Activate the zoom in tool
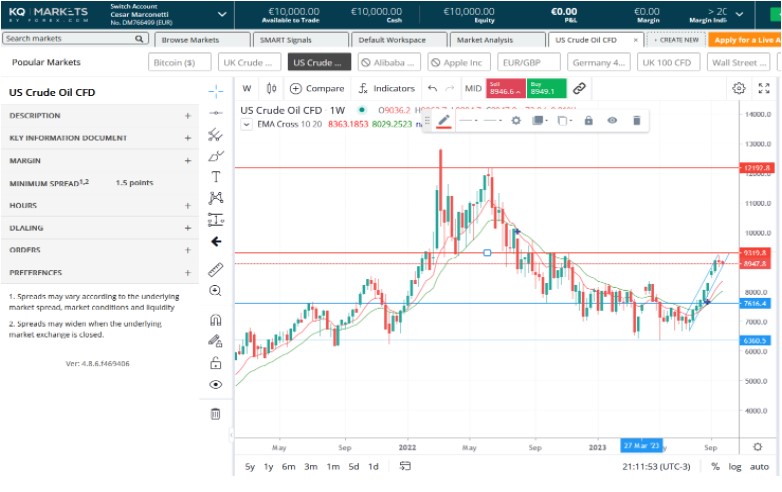Image resolution: width=782 pixels, height=492 pixels. pyautogui.click(x=215, y=291)
